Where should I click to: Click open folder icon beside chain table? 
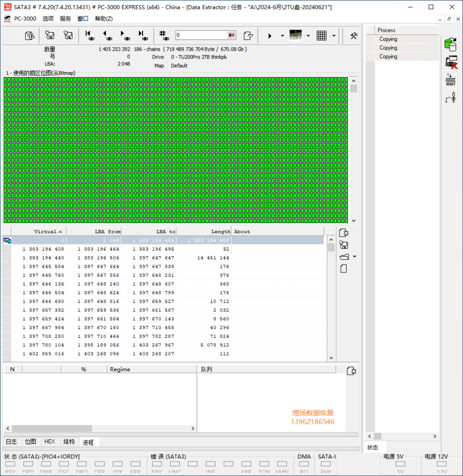pos(345,257)
